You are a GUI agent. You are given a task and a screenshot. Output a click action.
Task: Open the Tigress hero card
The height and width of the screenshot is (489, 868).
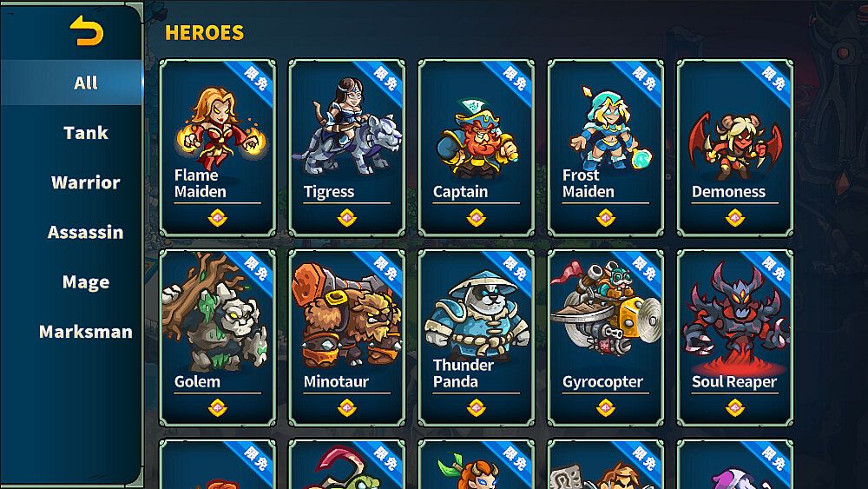[x=347, y=149]
